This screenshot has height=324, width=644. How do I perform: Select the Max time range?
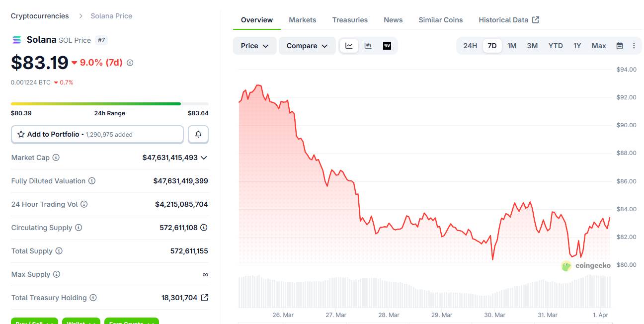click(x=599, y=46)
